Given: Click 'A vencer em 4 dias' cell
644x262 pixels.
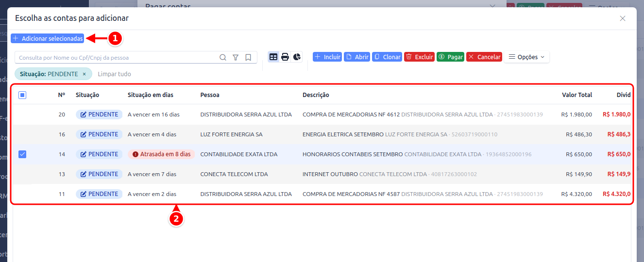Looking at the screenshot, I should click(x=152, y=134).
